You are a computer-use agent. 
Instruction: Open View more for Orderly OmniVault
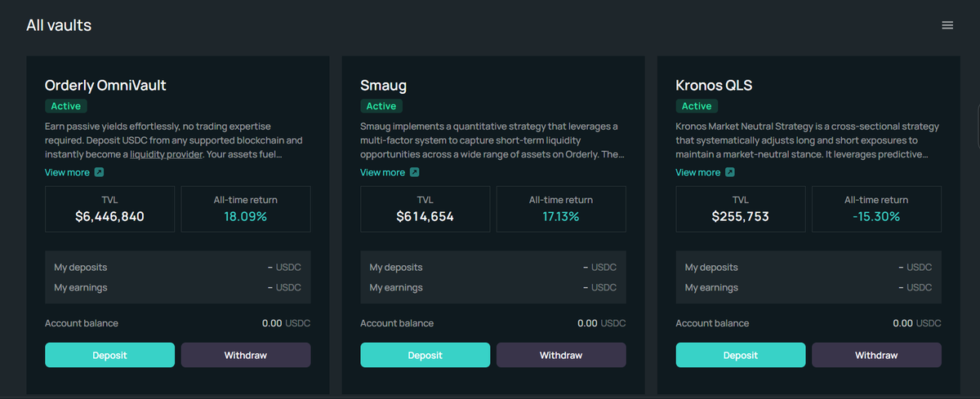[x=74, y=172]
